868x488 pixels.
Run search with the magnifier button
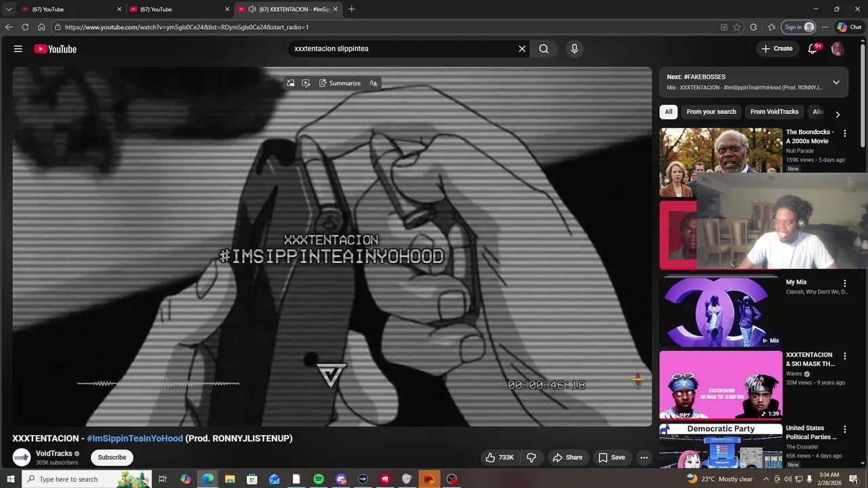click(x=544, y=49)
